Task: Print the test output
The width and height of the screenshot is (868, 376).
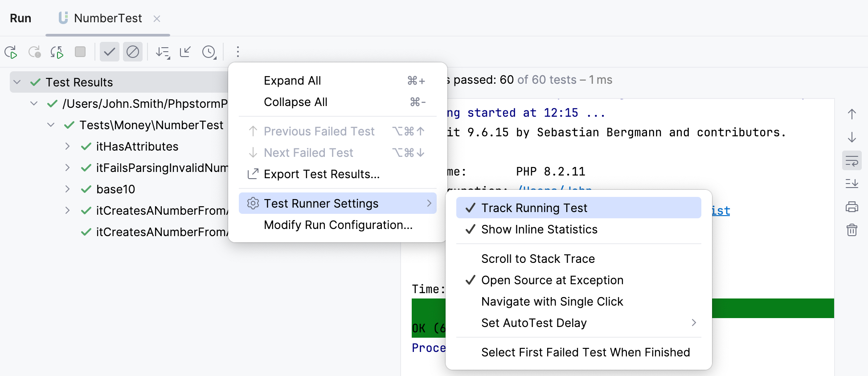Action: [x=852, y=207]
